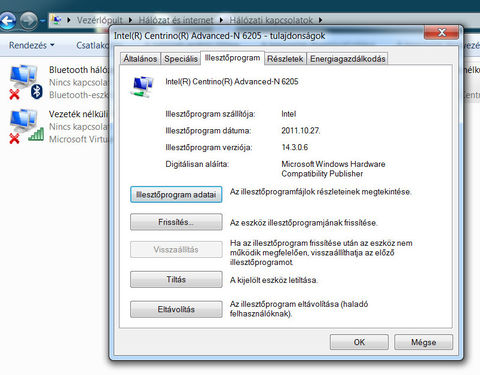Click the Csatlakozás toolbar item
Screen dimensions: 480x375
point(93,45)
